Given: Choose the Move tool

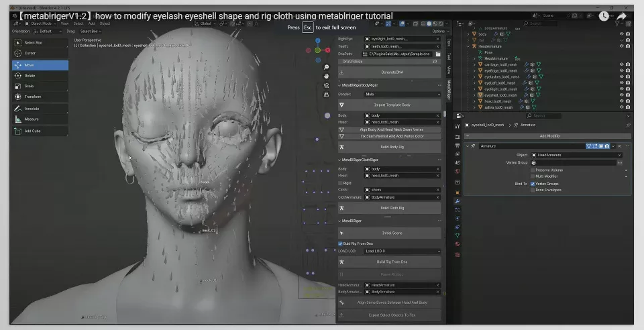Looking at the screenshot, I should [40, 65].
